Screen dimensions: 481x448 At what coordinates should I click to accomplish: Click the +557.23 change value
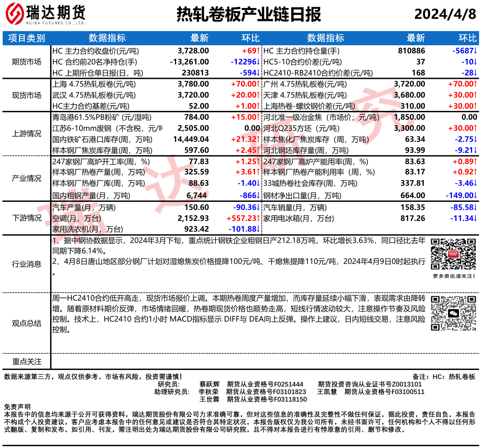tap(243, 218)
